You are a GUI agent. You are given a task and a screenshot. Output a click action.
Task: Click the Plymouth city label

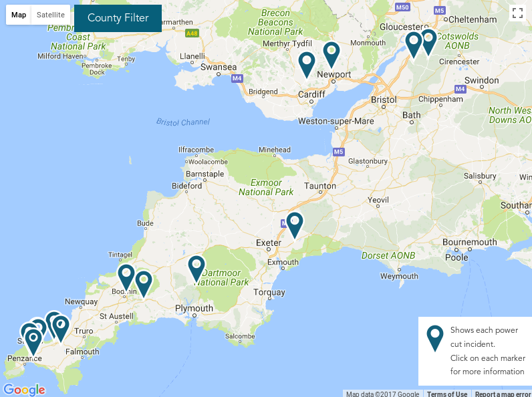194,308
